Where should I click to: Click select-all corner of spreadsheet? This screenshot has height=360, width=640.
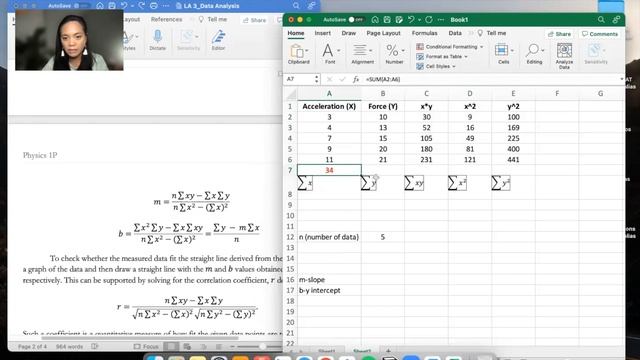[290, 94]
